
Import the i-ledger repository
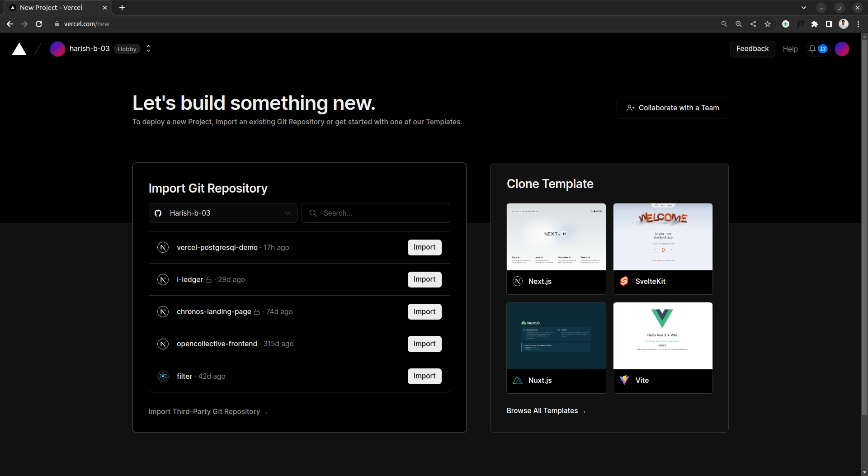coord(425,279)
